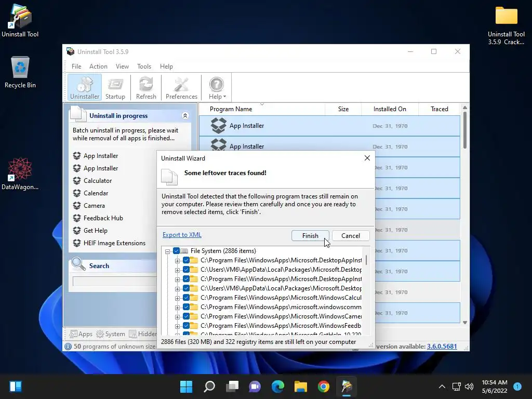Click the Cancel button

[351, 236]
